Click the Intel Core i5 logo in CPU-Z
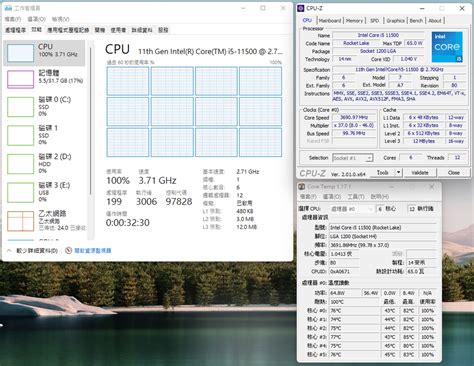 (x=447, y=47)
